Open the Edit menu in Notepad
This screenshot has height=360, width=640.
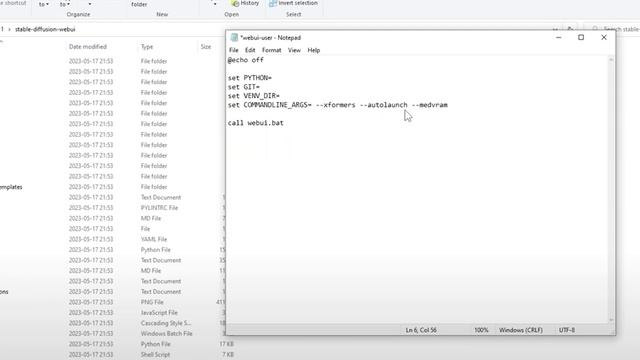[x=250, y=50]
